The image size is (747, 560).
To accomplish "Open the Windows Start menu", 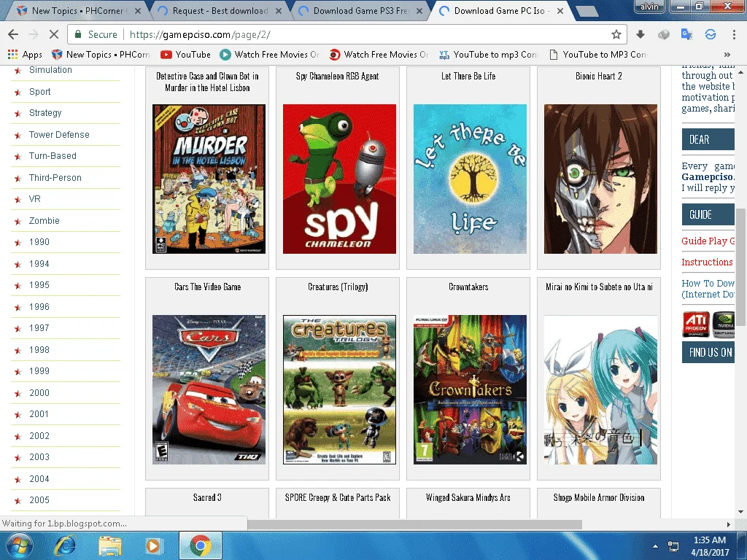I will (18, 545).
